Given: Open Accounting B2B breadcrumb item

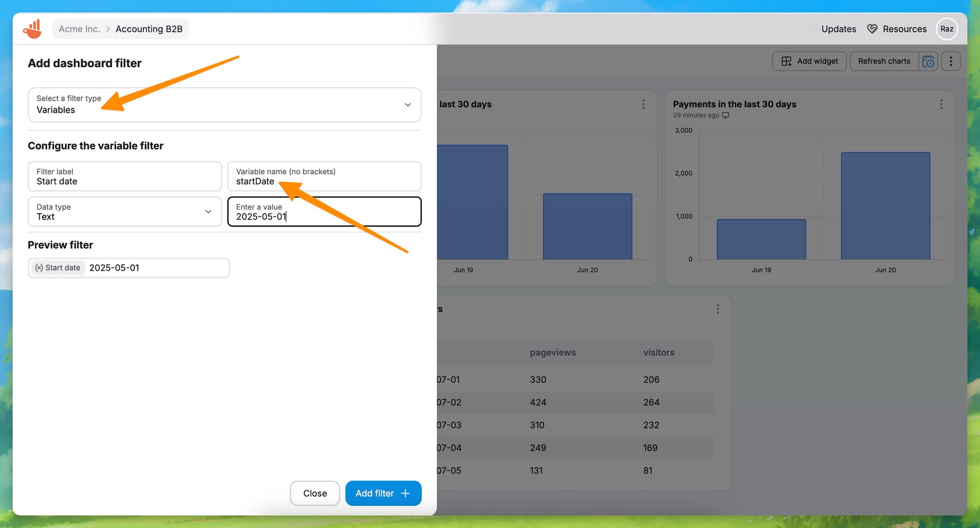Looking at the screenshot, I should coord(149,29).
